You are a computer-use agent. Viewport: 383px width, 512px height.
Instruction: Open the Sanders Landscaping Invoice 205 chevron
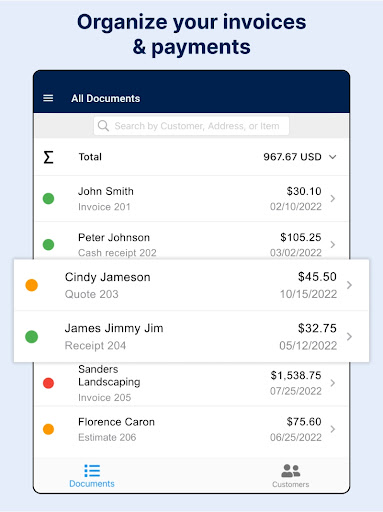tap(333, 383)
